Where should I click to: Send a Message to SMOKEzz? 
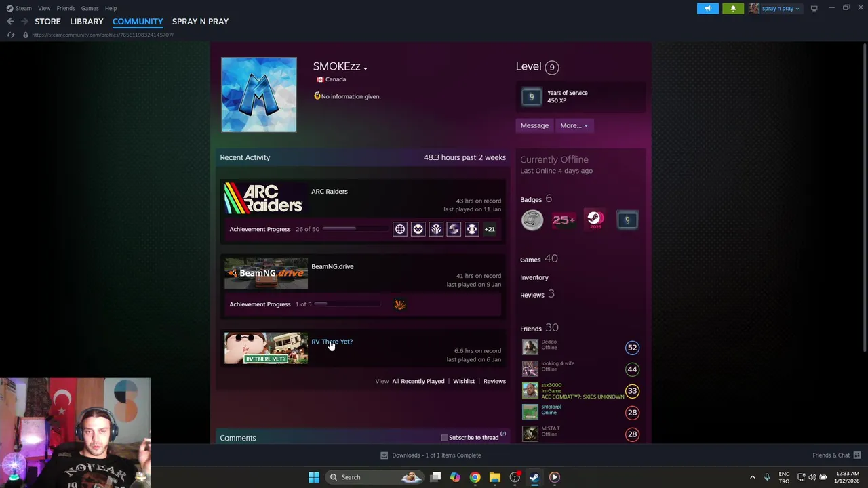point(534,125)
